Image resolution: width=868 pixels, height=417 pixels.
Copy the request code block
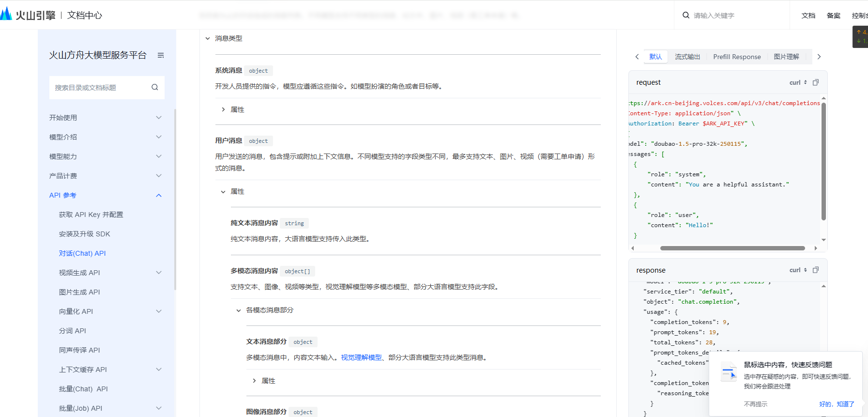click(x=816, y=82)
